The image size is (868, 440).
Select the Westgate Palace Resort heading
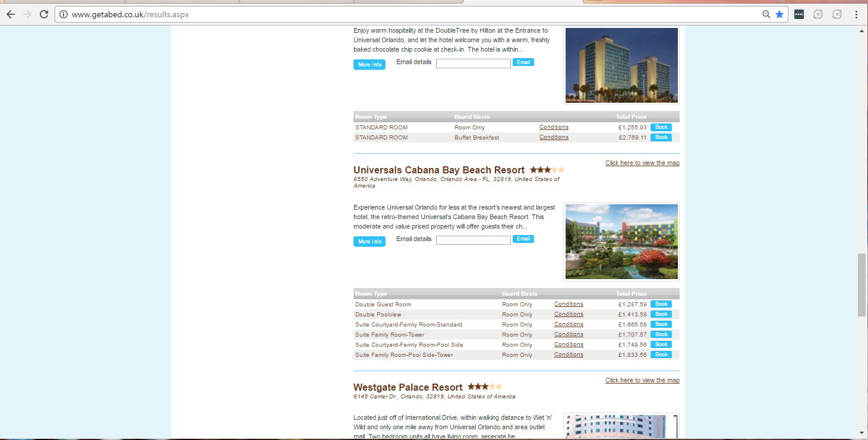tap(408, 388)
